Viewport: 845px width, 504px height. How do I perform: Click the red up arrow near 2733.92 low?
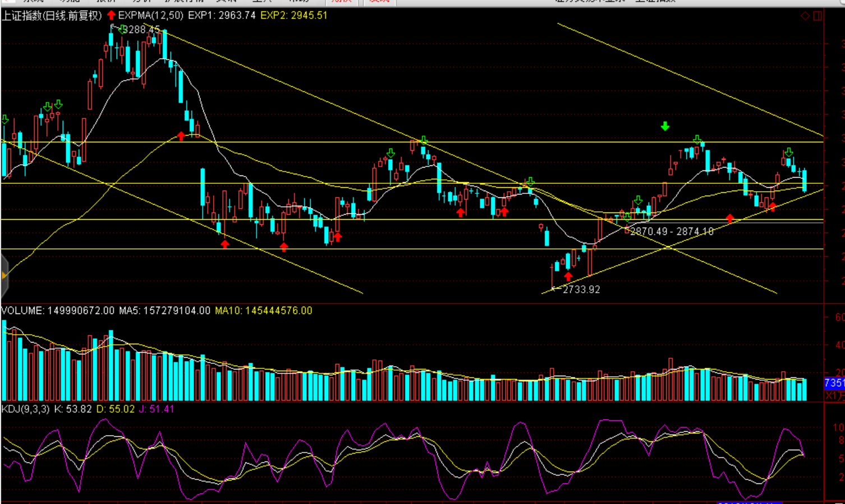(568, 276)
